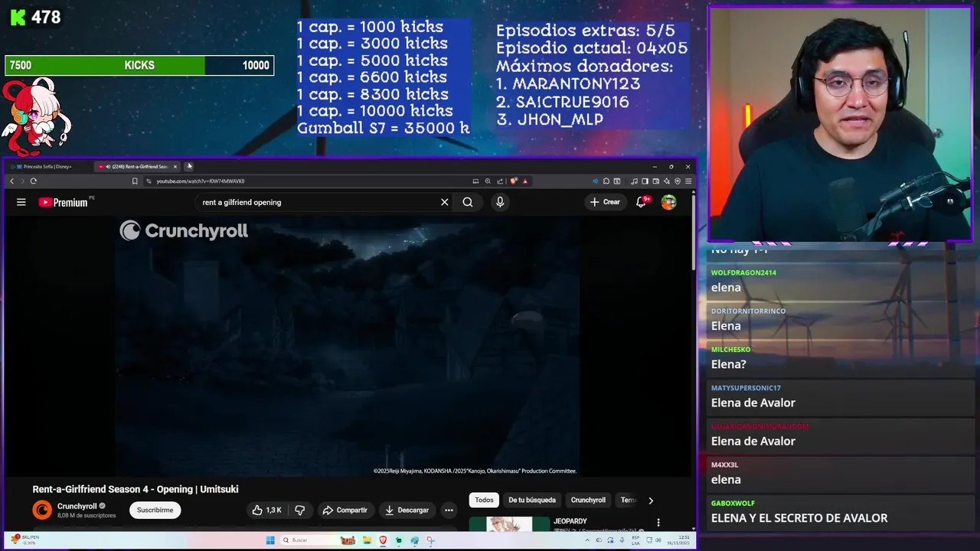
Task: Open the Brave Leo AI sparkle icon
Action: pyautogui.click(x=667, y=181)
